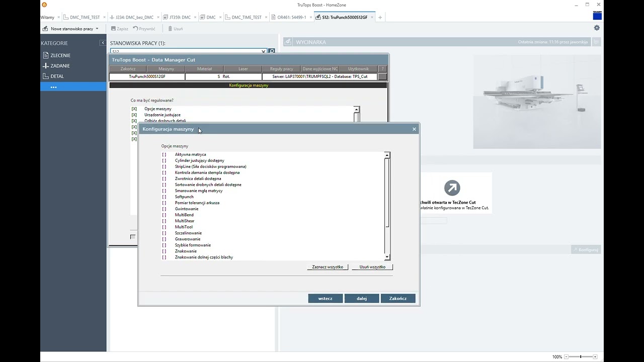This screenshot has height=362, width=644.
Task: Close the Witamy tab
Action: tap(59, 17)
